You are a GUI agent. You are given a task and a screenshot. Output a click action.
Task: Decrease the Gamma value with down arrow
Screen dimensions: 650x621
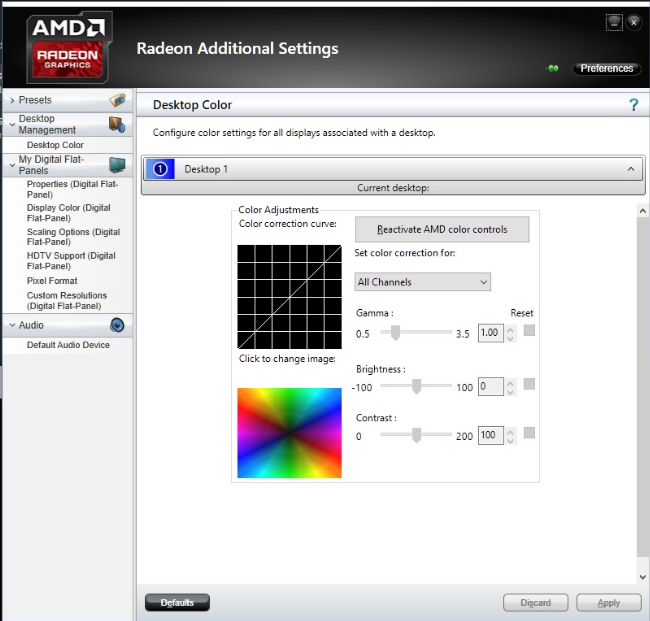coord(510,338)
